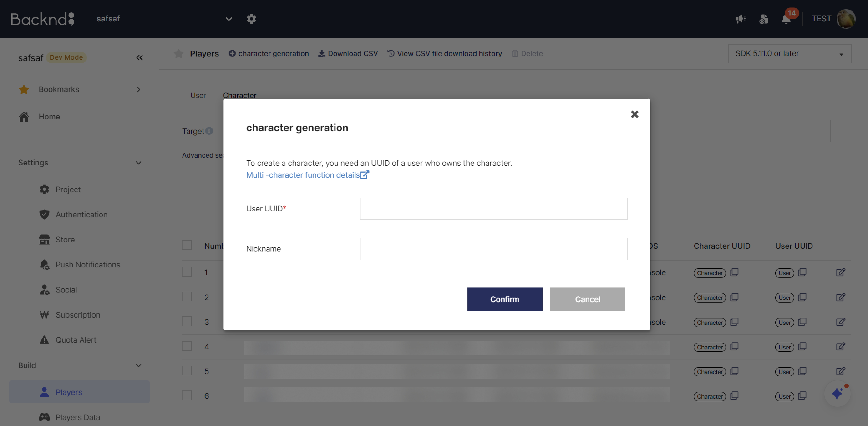This screenshot has width=868, height=426.
Task: Check the checkbox for row 1
Action: click(187, 272)
